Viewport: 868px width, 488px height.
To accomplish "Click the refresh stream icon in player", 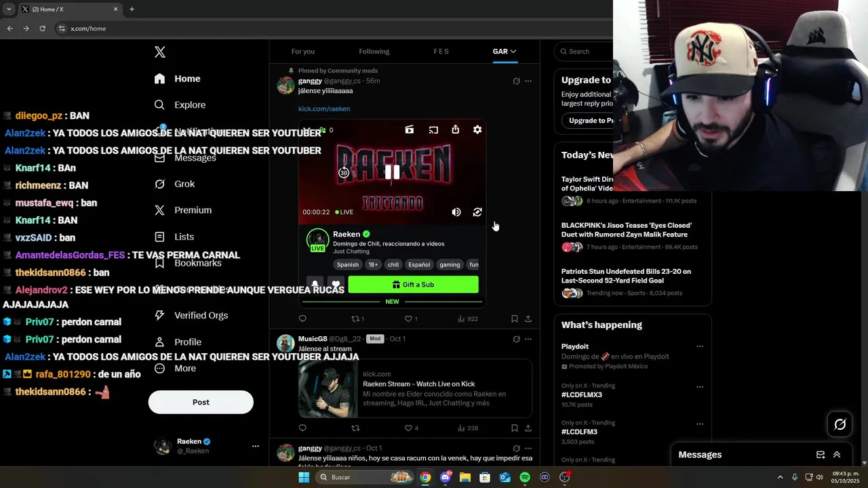I will point(477,212).
